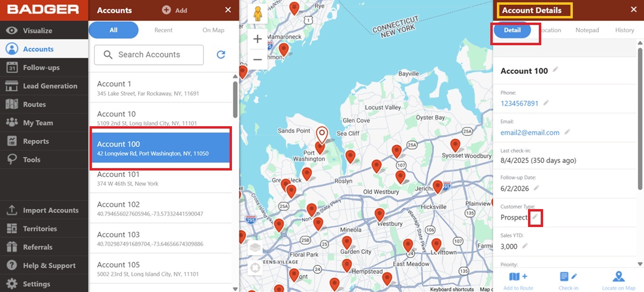The width and height of the screenshot is (644, 292).
Task: Zoom in on the map
Action: (x=257, y=39)
